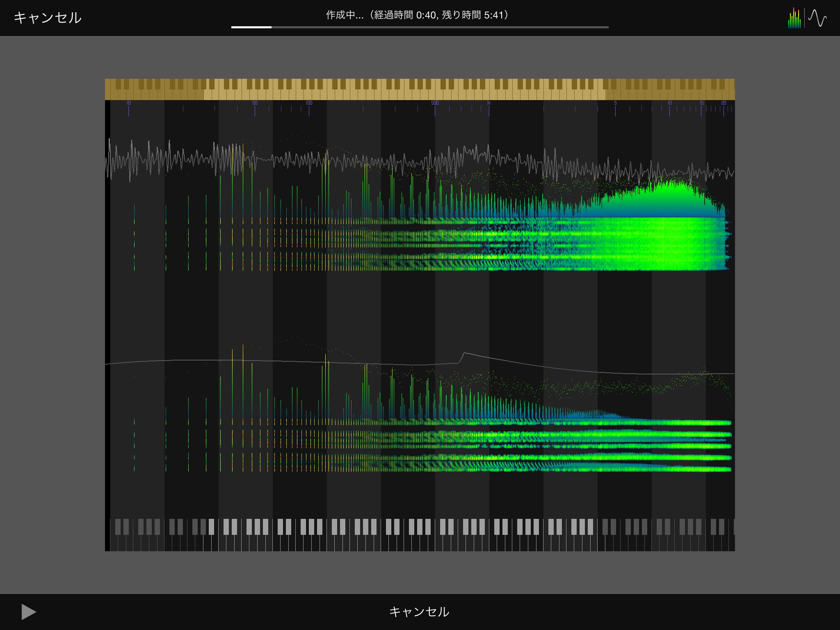
Task: Tap the golden piano keyboard strip
Action: pyautogui.click(x=420, y=89)
